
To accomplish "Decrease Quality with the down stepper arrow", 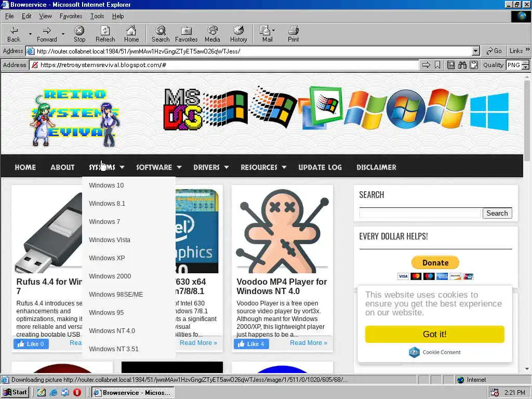I will tap(526, 67).
